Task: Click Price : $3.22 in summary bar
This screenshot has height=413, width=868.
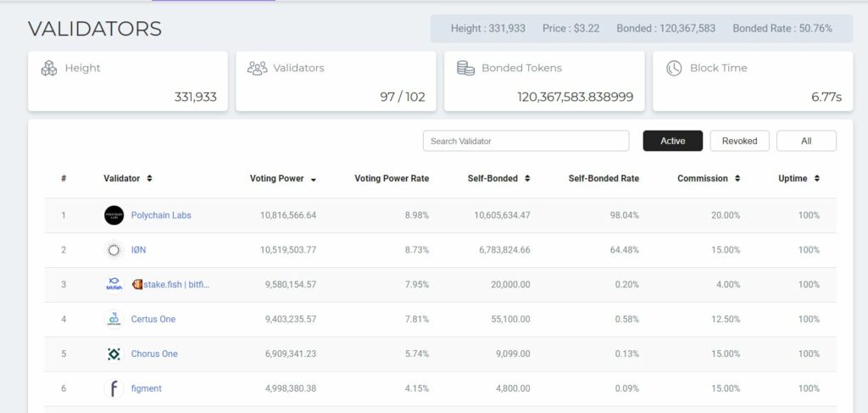Action: (570, 28)
